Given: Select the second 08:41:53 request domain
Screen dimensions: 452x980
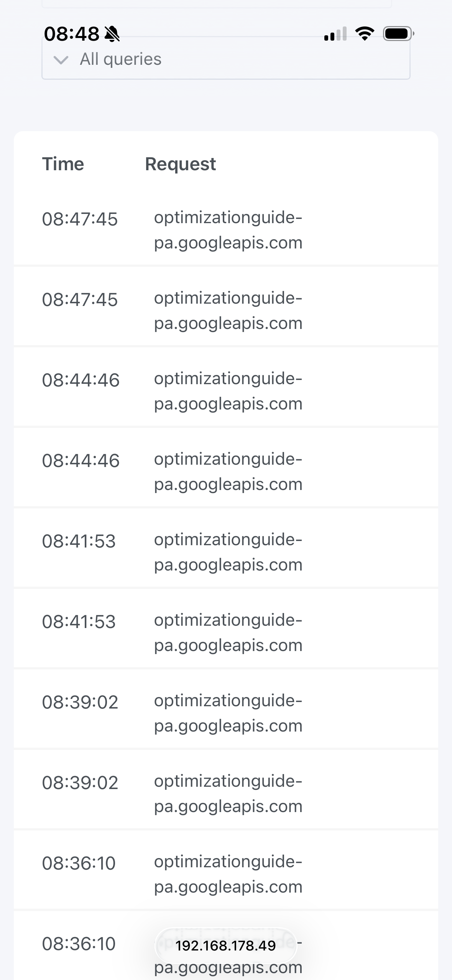Looking at the screenshot, I should click(228, 633).
